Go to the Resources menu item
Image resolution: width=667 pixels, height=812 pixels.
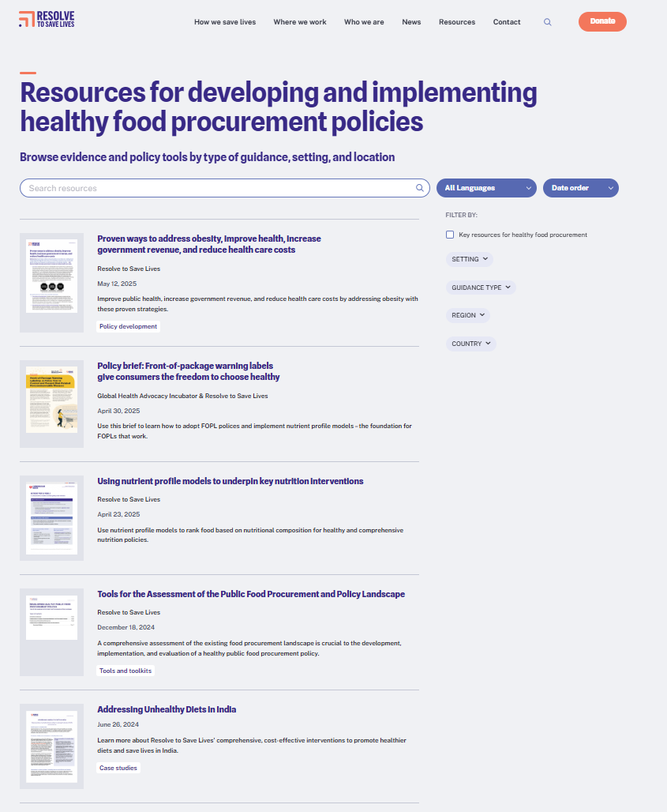click(457, 22)
